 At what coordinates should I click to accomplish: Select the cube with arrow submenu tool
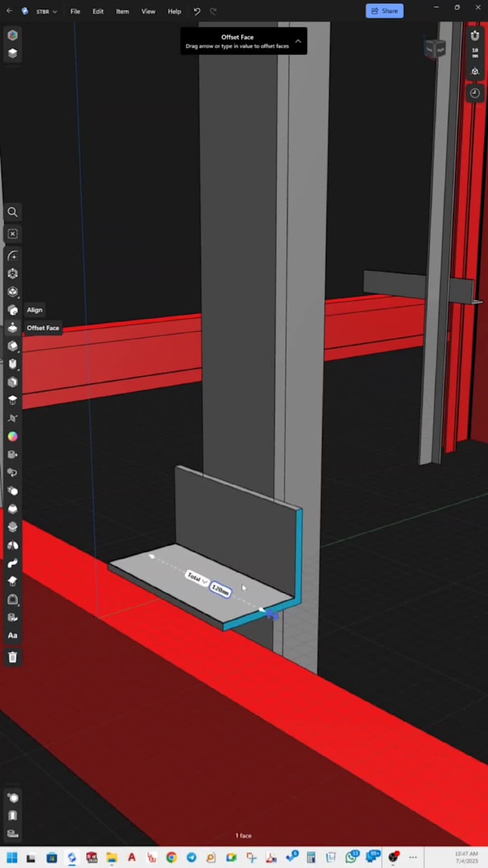click(x=12, y=291)
